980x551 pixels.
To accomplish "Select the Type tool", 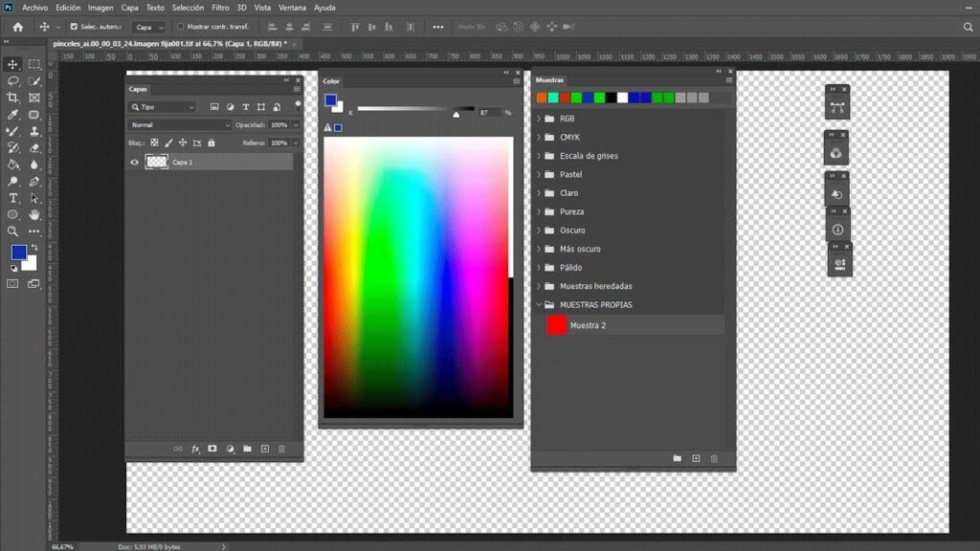I will click(11, 200).
